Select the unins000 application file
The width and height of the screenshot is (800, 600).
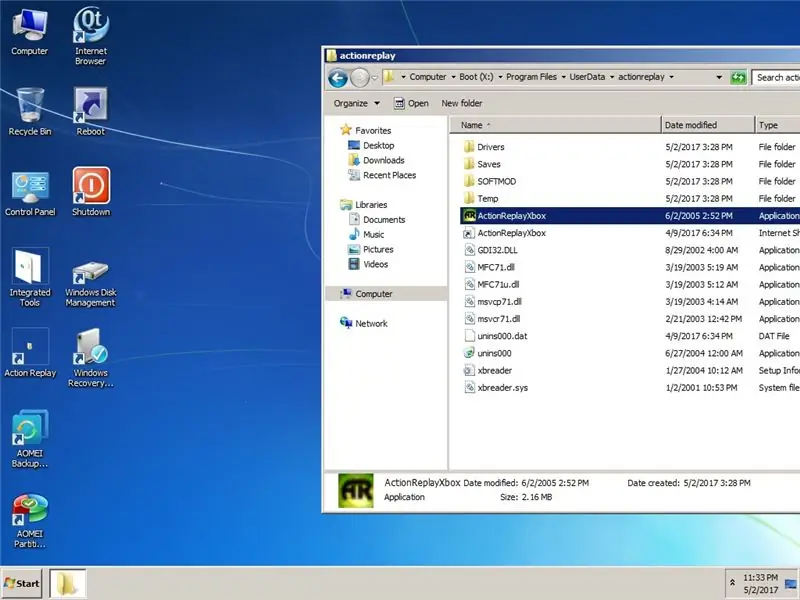pos(487,353)
